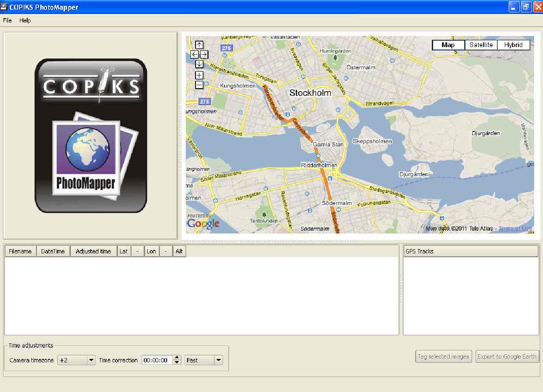Screen dimensions: 543x392
Task: Click the GPS Tracks list header
Action: coord(471,251)
